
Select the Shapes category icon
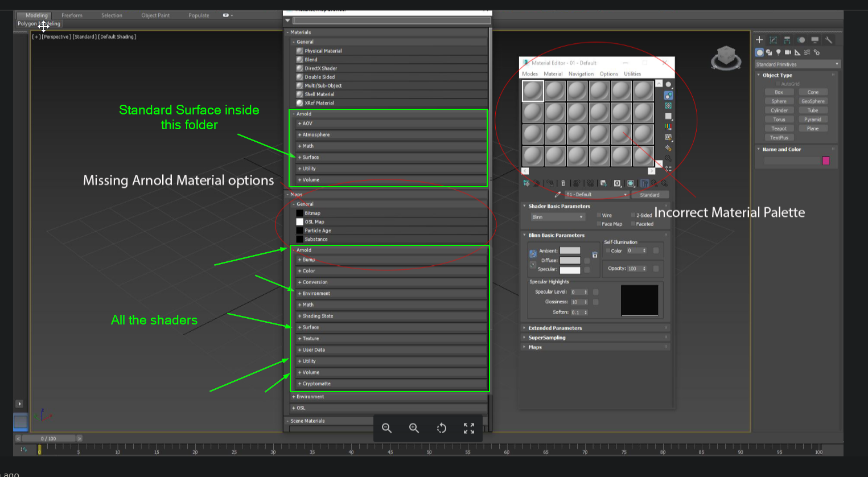point(769,52)
